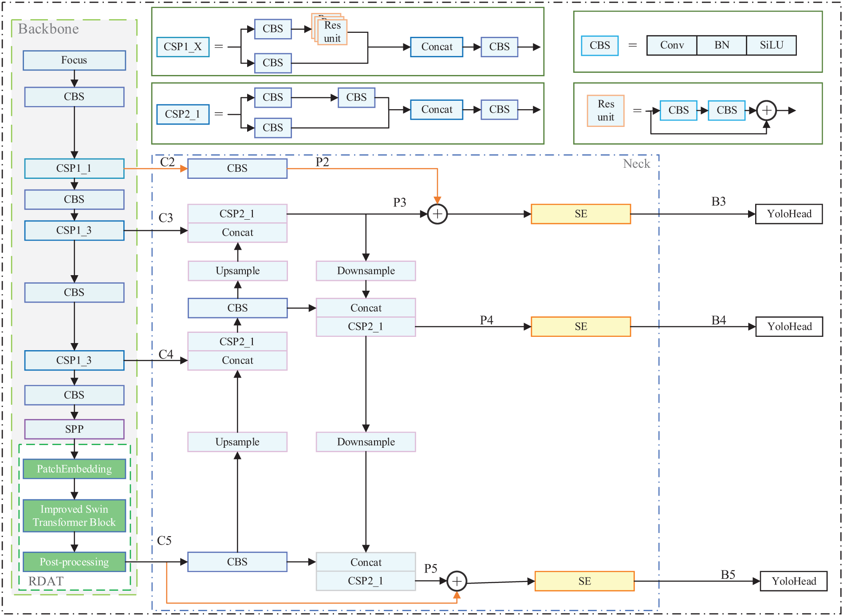This screenshot has width=843, height=616.
Task: Select the orange C2 connection arrow
Action: pos(155,168)
